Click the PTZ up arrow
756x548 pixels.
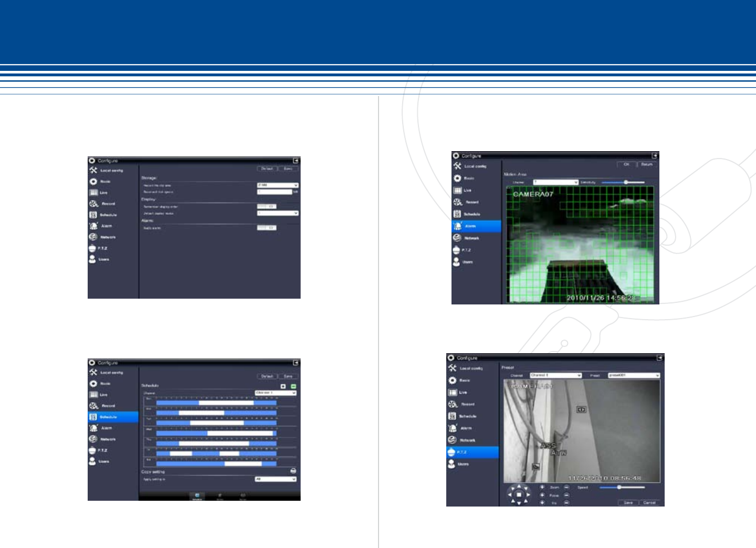519,487
